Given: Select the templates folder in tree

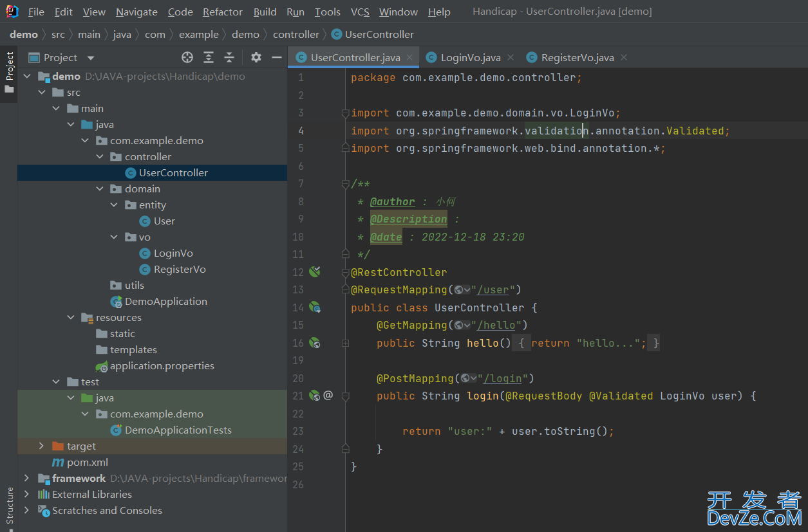Looking at the screenshot, I should (133, 349).
